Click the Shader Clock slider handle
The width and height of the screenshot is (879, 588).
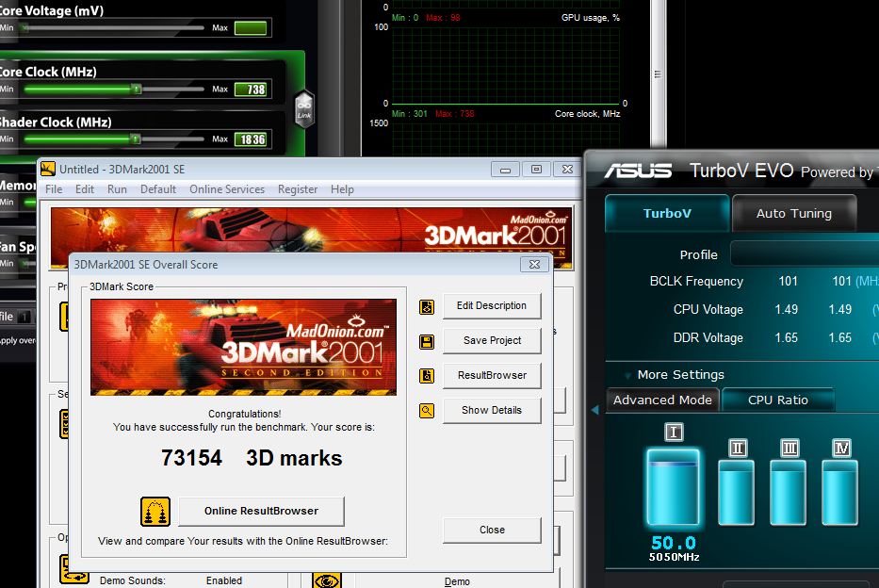[x=135, y=139]
